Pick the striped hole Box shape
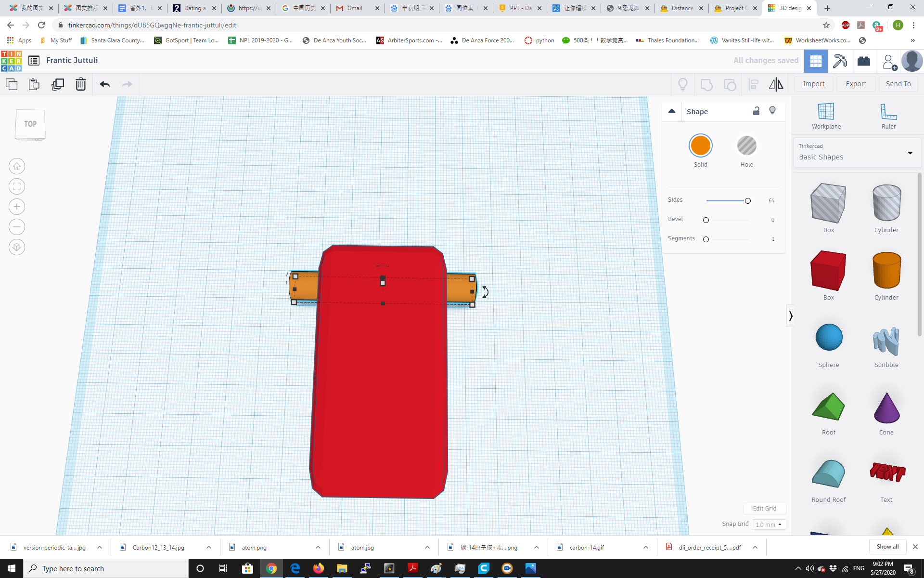 [828, 203]
